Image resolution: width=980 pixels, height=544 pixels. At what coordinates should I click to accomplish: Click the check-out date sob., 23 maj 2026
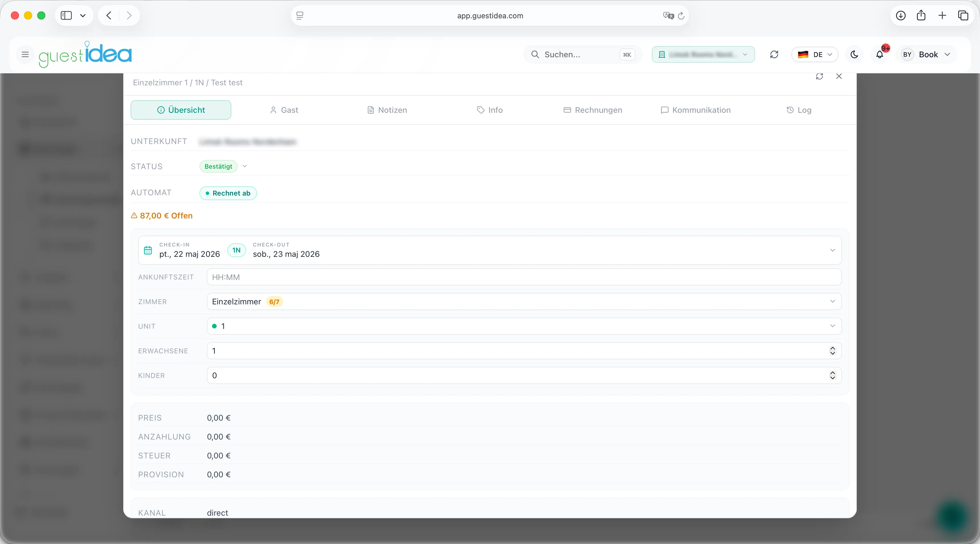tap(286, 254)
